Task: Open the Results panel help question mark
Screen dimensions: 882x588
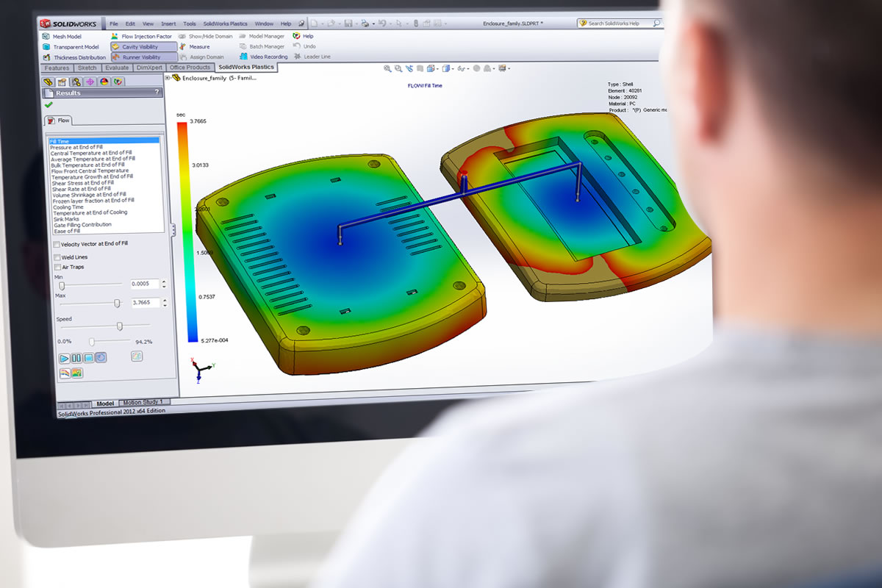Action: pyautogui.click(x=157, y=93)
